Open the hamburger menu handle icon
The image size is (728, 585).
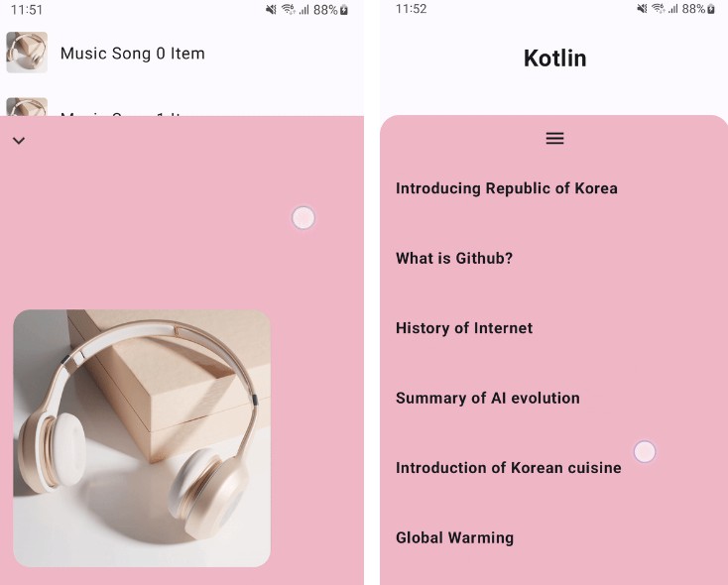click(x=554, y=138)
